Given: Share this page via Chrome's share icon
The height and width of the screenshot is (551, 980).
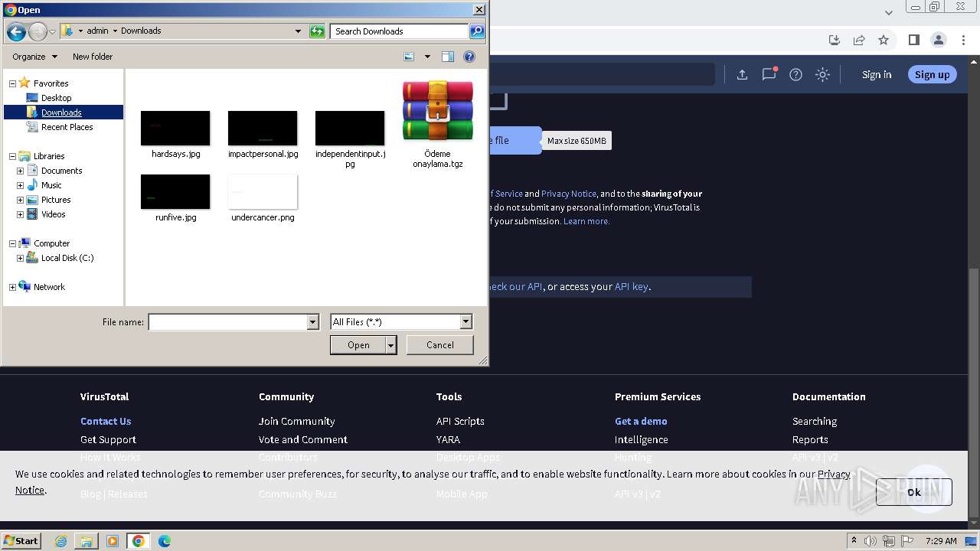Looking at the screenshot, I should [x=859, y=40].
